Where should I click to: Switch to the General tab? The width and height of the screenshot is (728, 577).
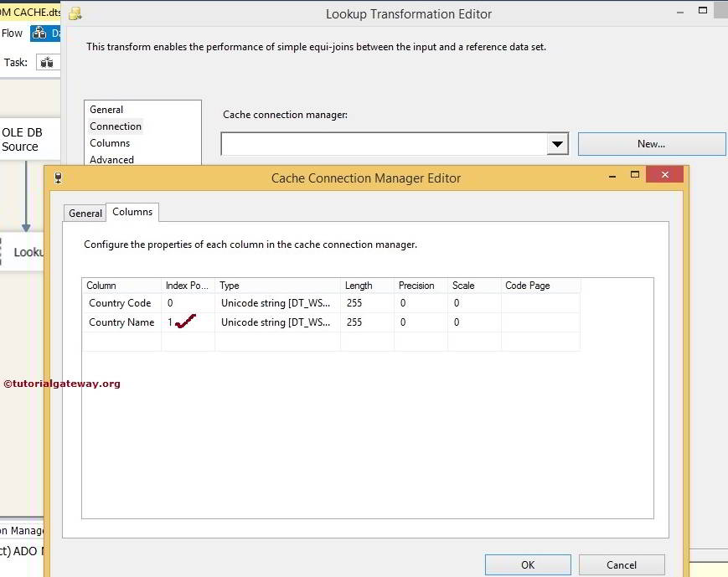pos(84,213)
